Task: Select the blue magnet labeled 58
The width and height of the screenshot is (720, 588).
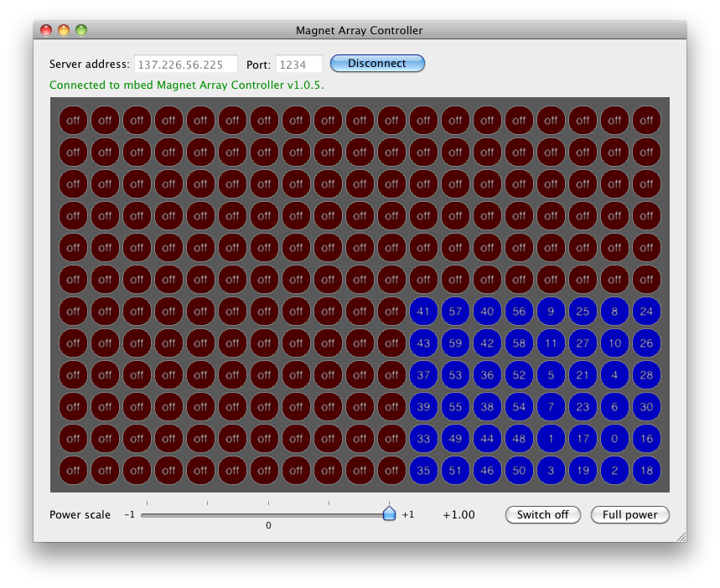Action: pos(519,343)
